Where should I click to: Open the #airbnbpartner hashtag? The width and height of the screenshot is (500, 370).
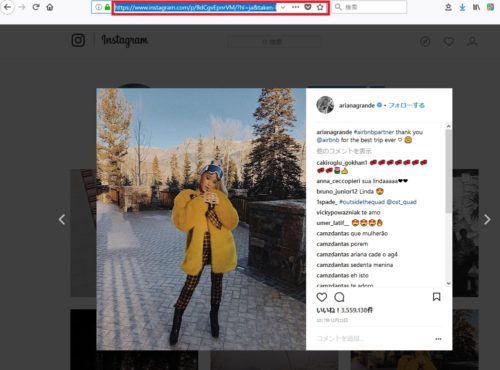pyautogui.click(x=374, y=132)
